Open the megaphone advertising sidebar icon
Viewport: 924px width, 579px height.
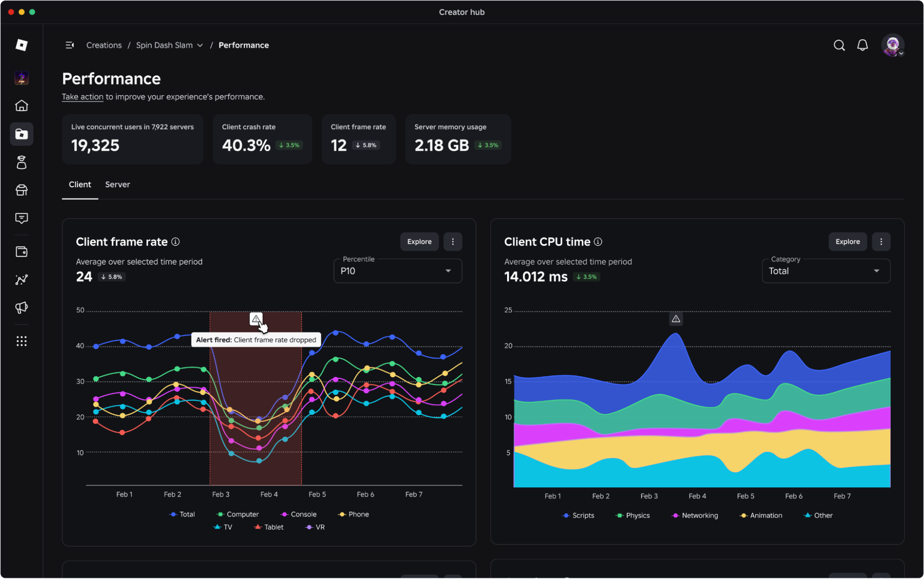[22, 308]
